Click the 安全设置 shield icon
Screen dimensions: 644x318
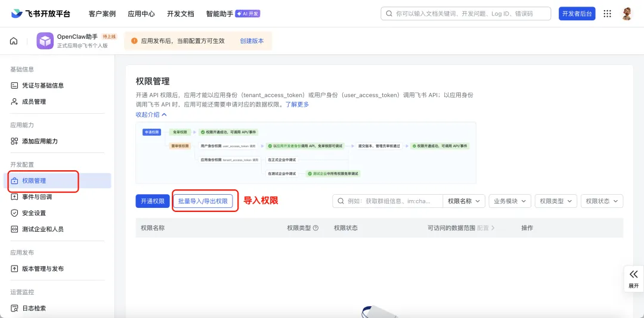(x=14, y=213)
